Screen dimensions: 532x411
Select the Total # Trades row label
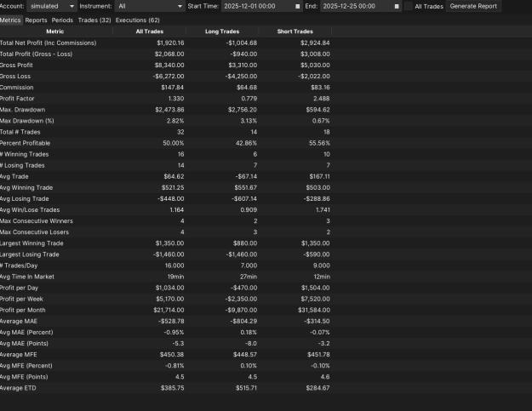click(20, 132)
